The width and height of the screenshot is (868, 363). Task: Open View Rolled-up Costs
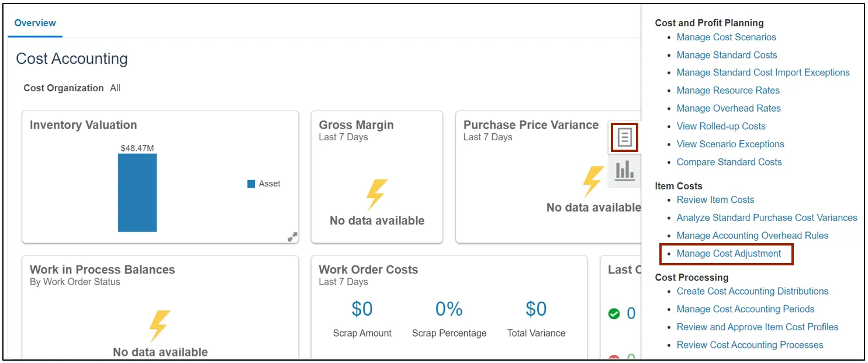pyautogui.click(x=721, y=126)
